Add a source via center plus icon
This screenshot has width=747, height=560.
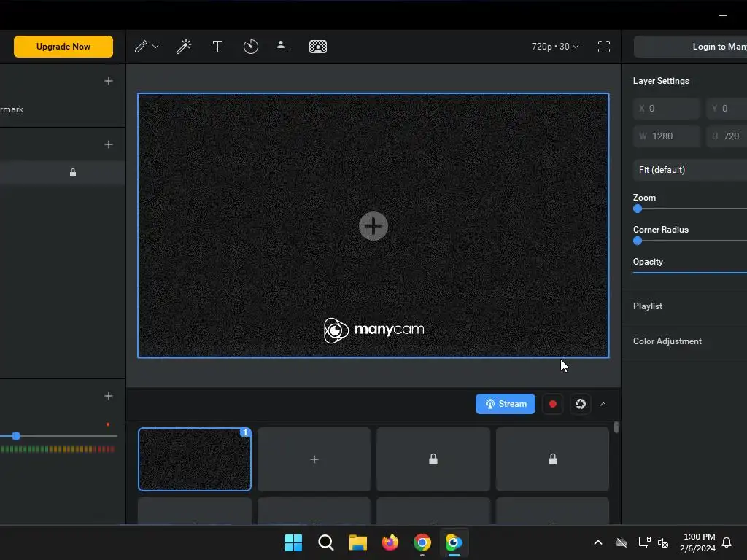click(373, 226)
